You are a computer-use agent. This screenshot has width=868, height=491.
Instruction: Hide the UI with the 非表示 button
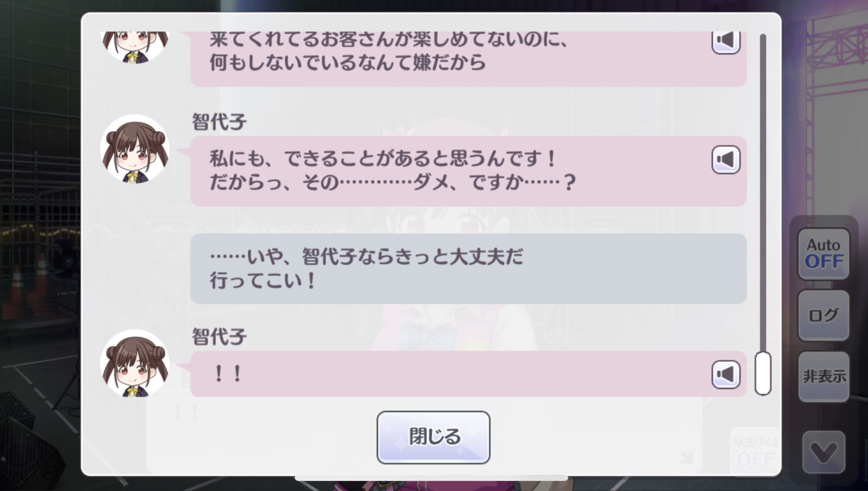pos(823,376)
